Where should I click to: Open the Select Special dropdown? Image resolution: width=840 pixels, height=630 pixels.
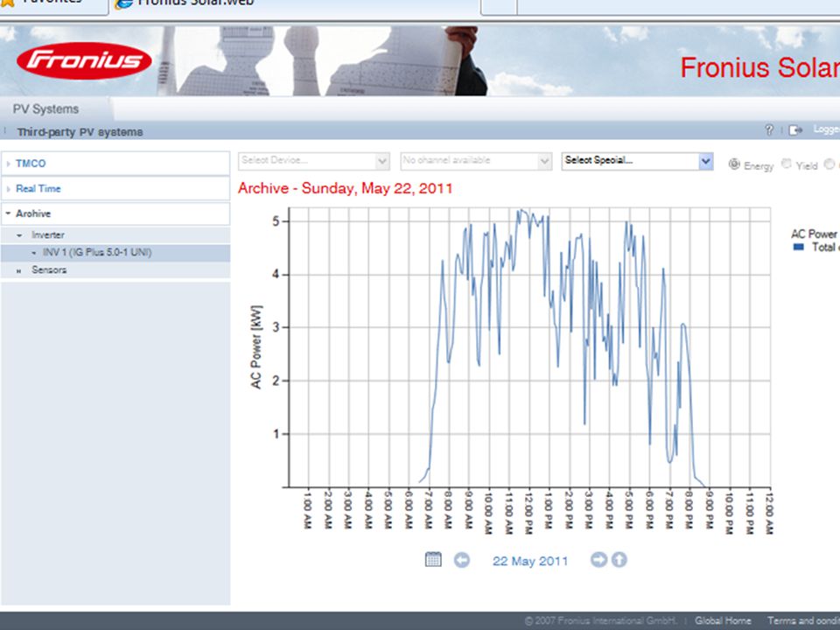pos(638,161)
